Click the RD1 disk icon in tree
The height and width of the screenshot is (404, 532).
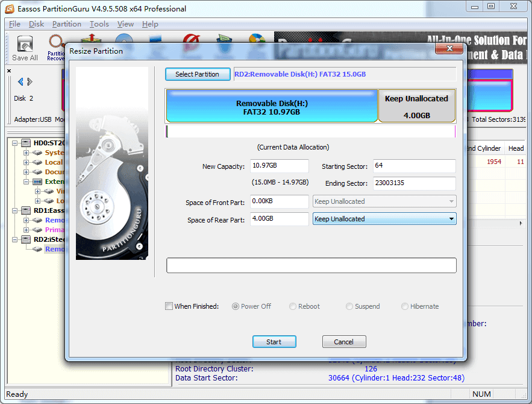[26, 210]
